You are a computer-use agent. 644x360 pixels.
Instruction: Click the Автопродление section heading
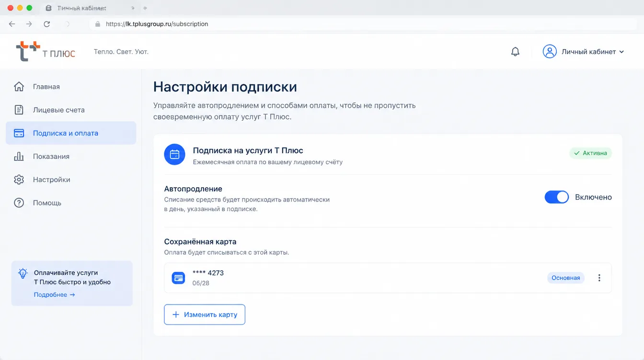point(193,189)
